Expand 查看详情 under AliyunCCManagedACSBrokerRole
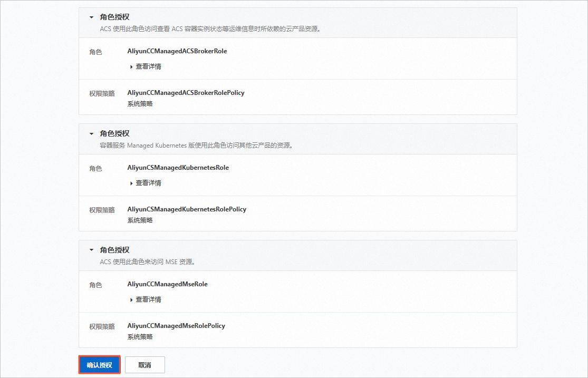588x378 pixels. 146,67
